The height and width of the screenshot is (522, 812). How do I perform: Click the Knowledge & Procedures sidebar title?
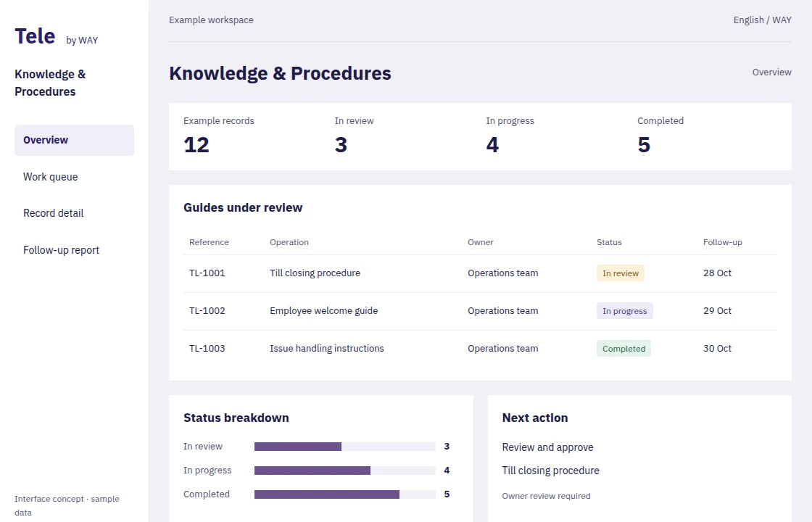50,83
